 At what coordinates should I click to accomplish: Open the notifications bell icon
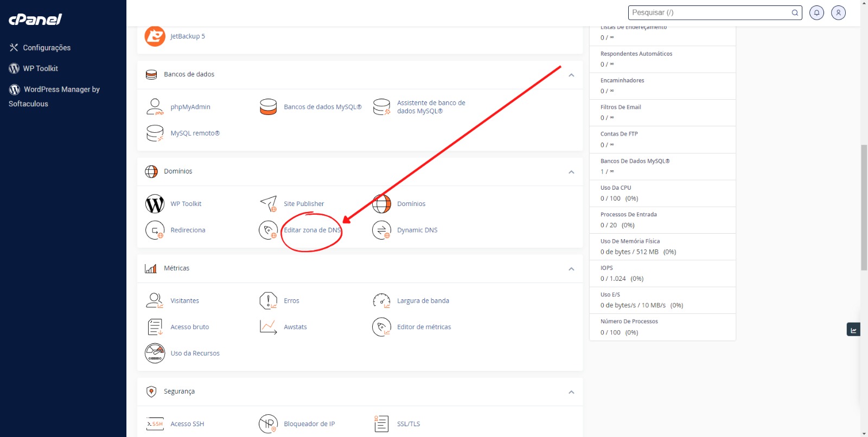click(816, 12)
